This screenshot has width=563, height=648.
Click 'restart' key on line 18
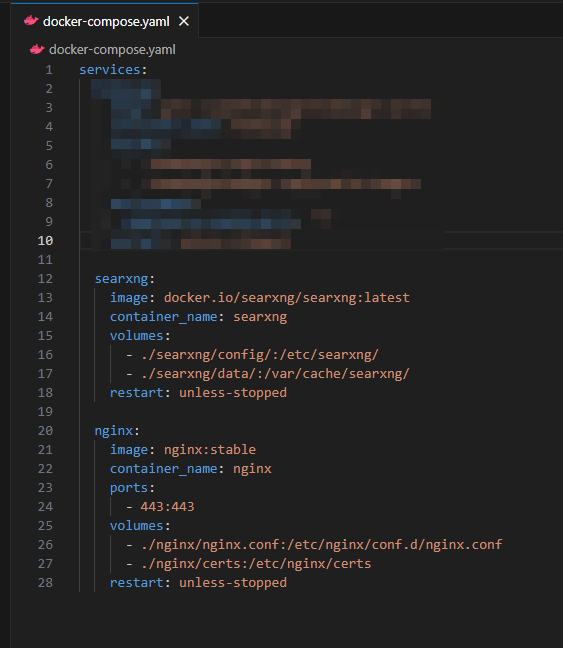click(x=137, y=393)
